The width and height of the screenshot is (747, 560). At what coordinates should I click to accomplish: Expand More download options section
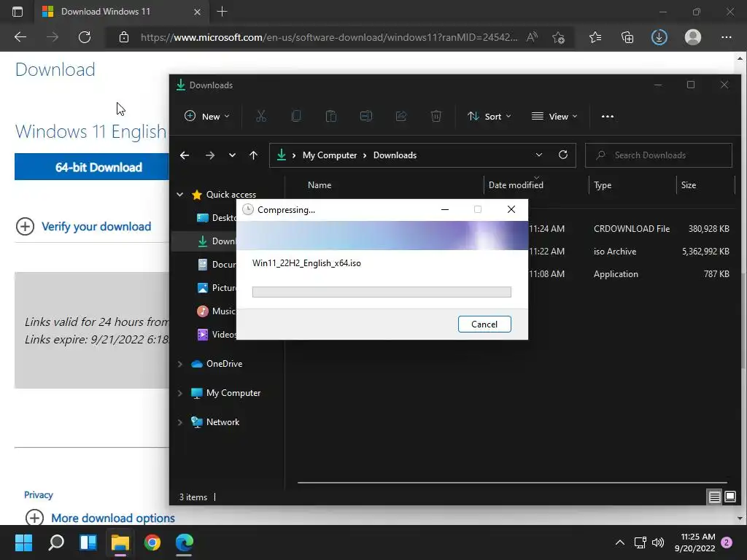point(100,518)
